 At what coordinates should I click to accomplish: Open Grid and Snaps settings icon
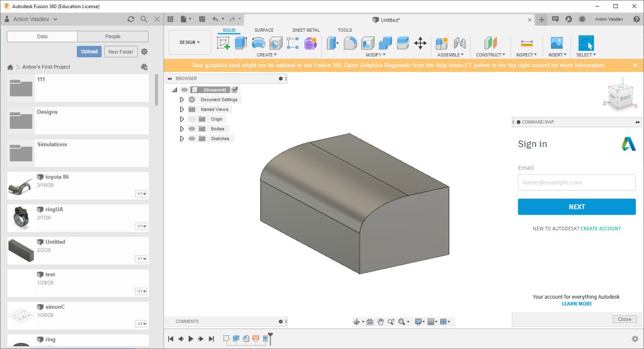pos(431,322)
